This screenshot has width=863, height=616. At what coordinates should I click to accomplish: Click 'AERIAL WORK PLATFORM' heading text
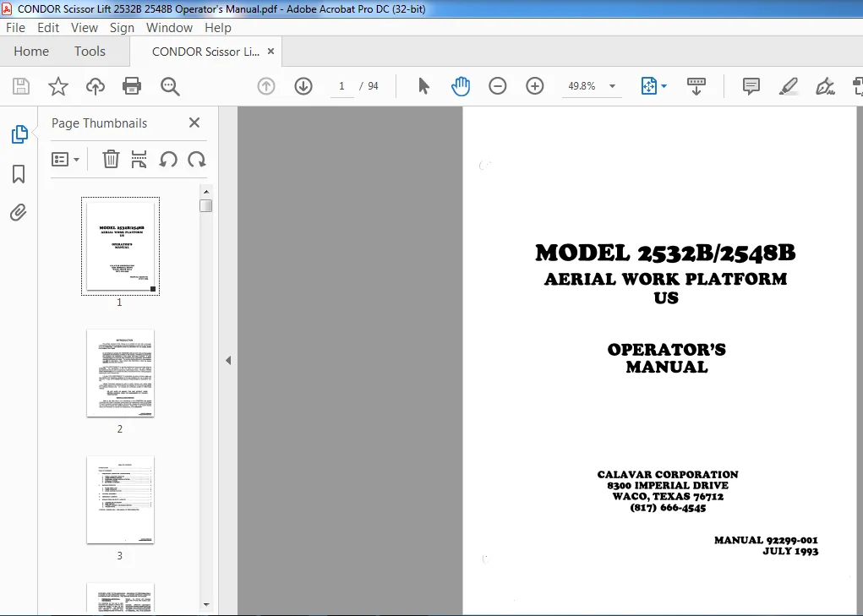click(x=665, y=279)
